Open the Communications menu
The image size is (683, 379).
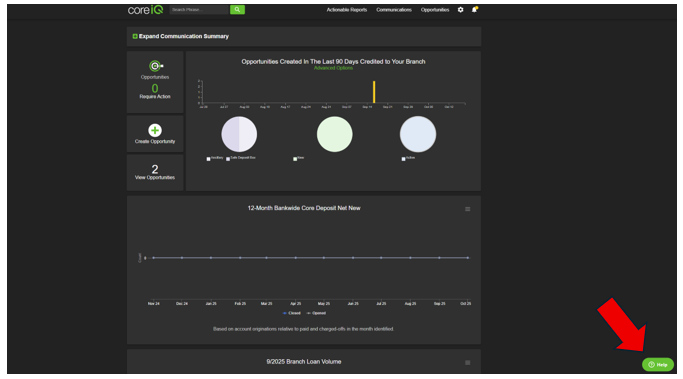[394, 10]
